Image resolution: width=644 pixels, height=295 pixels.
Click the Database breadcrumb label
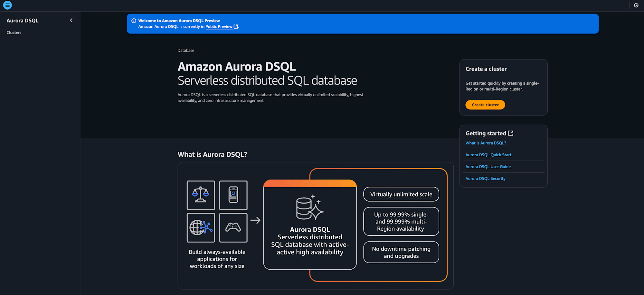(x=186, y=51)
